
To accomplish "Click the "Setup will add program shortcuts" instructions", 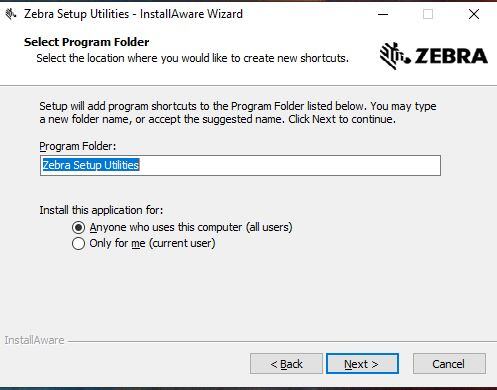I will click(x=238, y=113).
